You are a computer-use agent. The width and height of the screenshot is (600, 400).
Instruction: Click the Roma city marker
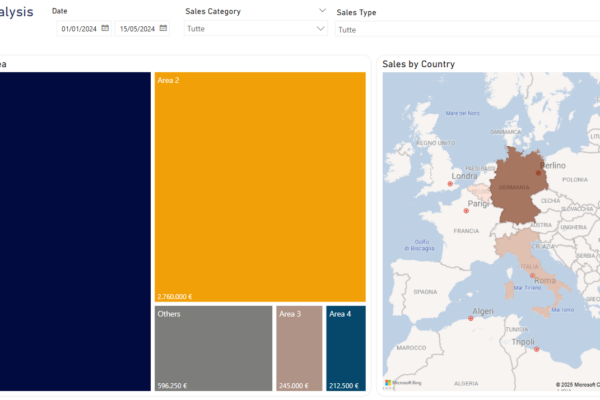click(x=532, y=276)
